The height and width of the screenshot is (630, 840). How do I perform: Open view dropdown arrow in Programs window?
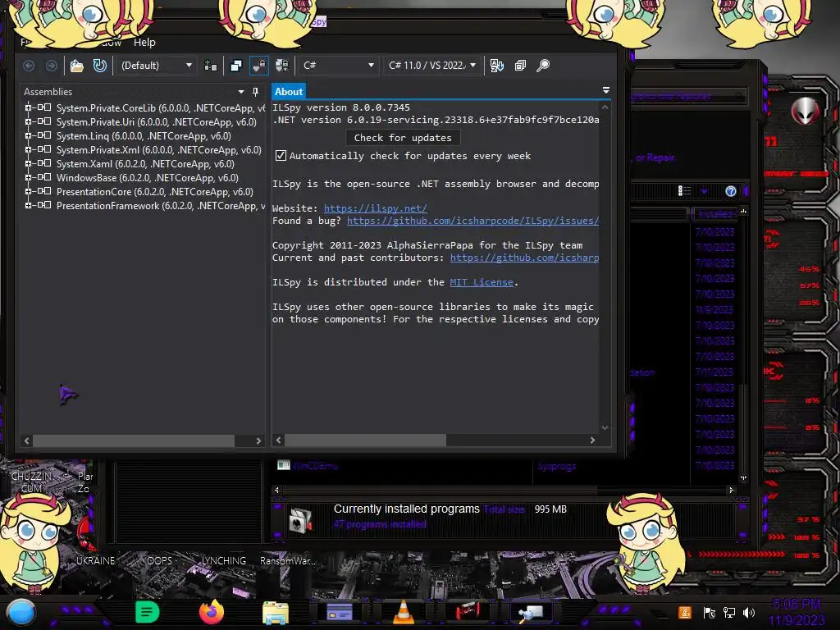coord(704,191)
